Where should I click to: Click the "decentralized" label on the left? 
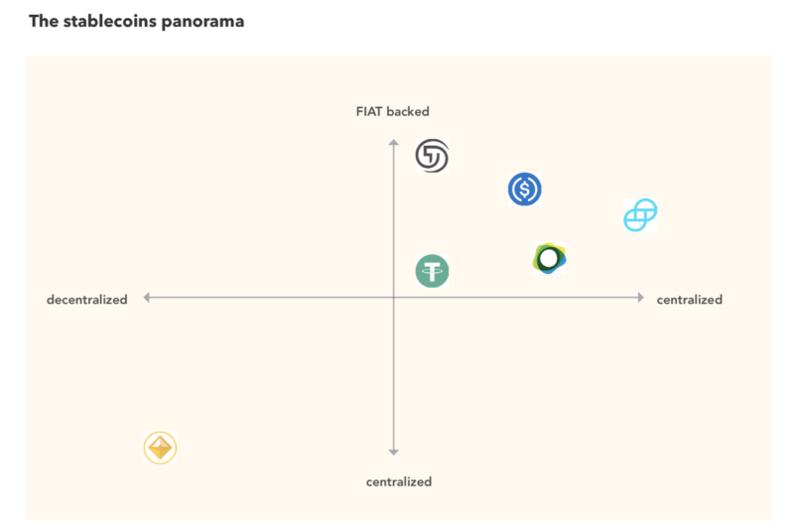coord(87,299)
